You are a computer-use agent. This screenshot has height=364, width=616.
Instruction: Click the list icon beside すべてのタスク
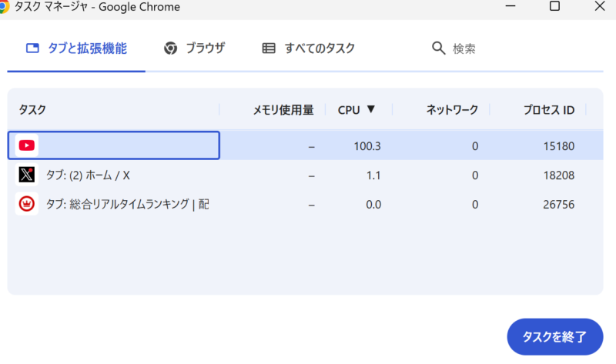269,48
